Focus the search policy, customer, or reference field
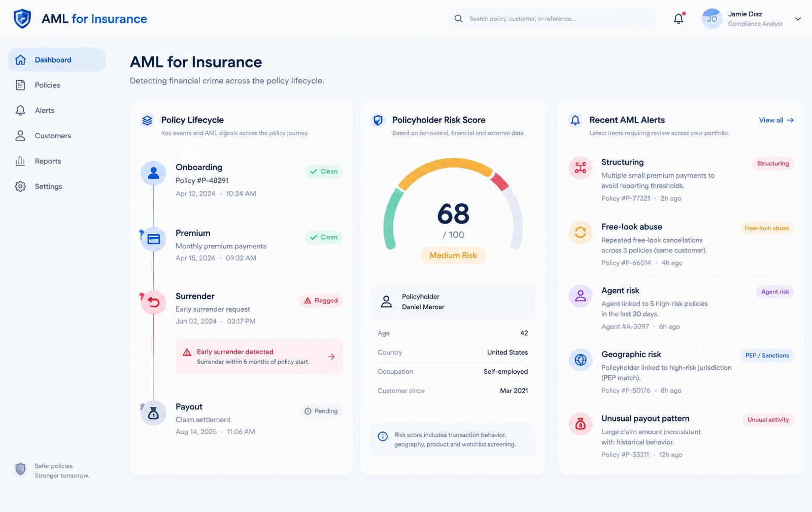Image resolution: width=812 pixels, height=512 pixels. click(x=552, y=19)
